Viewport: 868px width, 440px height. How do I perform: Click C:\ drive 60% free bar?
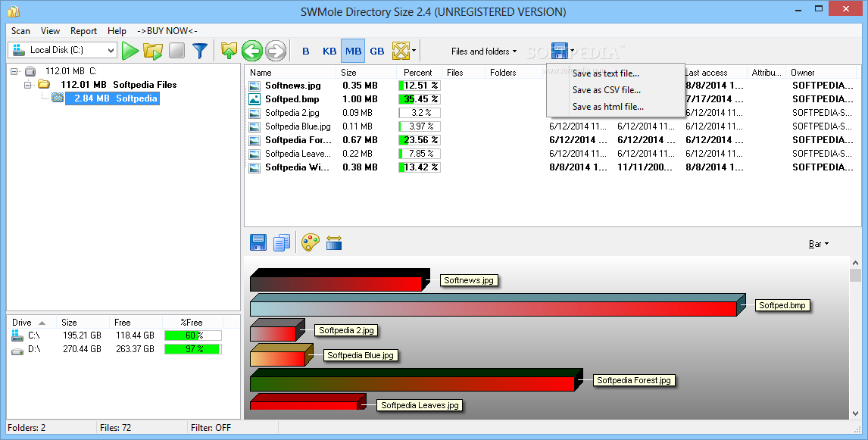192,335
